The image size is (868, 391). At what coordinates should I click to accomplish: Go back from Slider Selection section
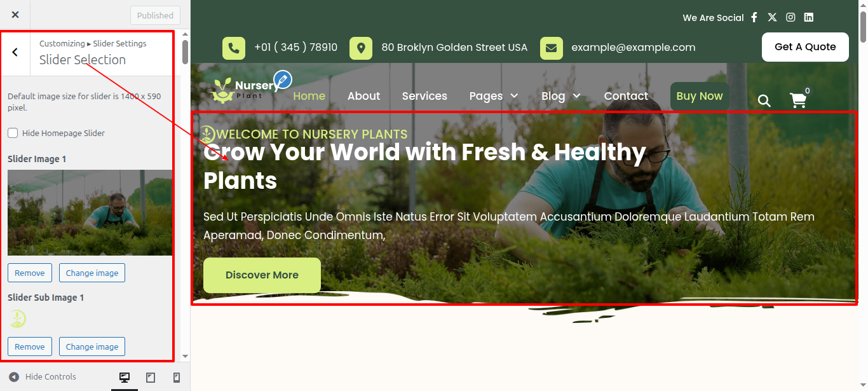pos(15,52)
